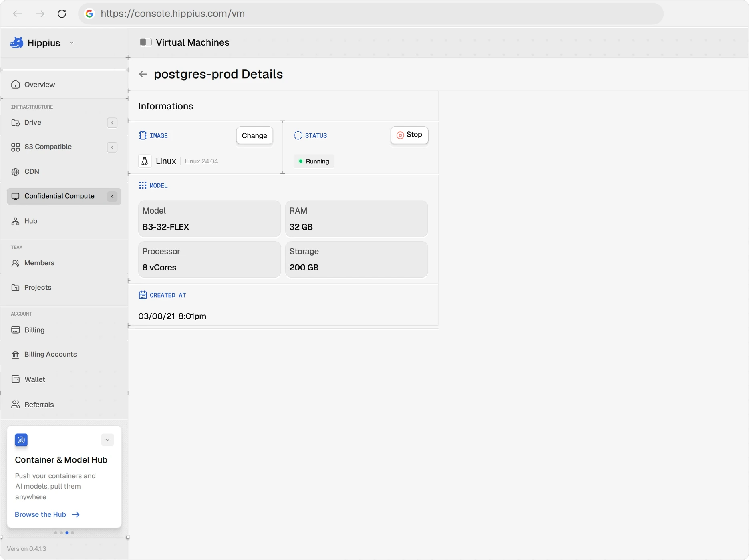Viewport: 749px width, 560px height.
Task: Click the 03/08/21 8:01pm created date
Action: 172,316
